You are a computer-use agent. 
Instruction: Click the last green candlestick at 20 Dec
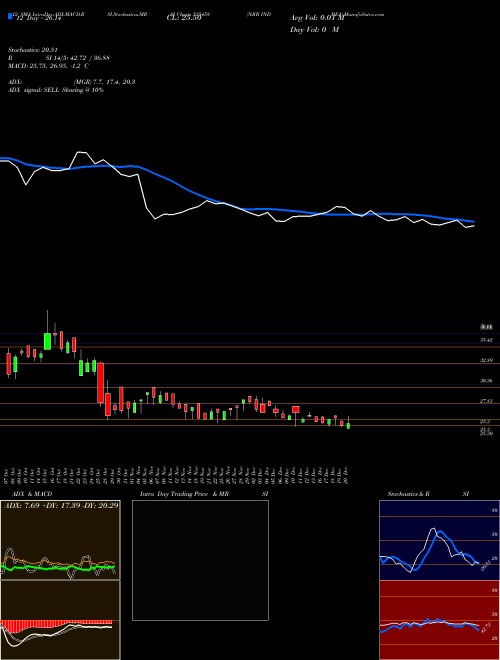[x=348, y=426]
